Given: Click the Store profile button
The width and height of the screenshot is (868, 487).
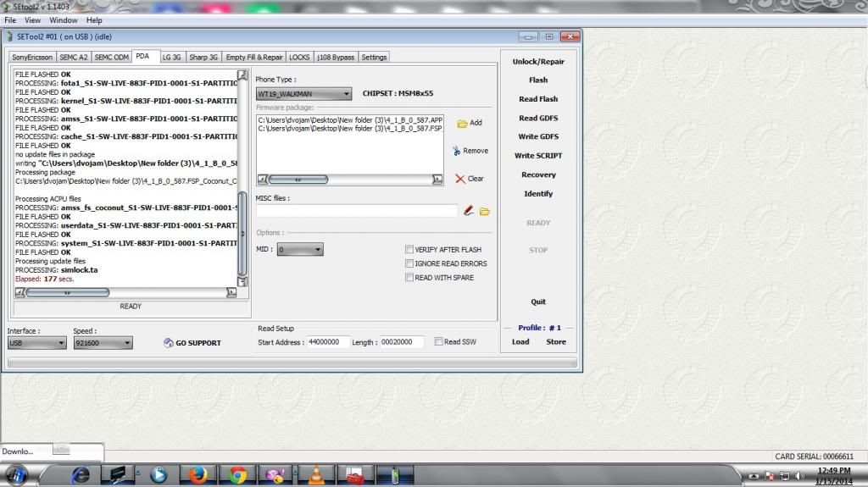Looking at the screenshot, I should [556, 342].
